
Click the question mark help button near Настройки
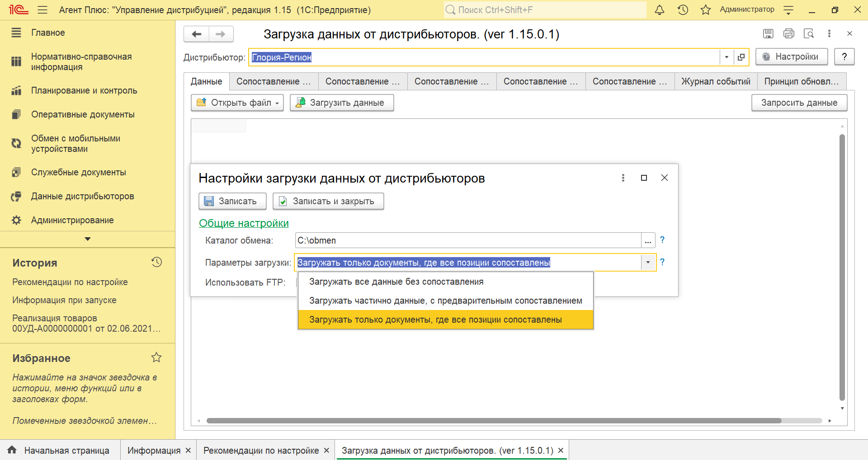click(844, 56)
